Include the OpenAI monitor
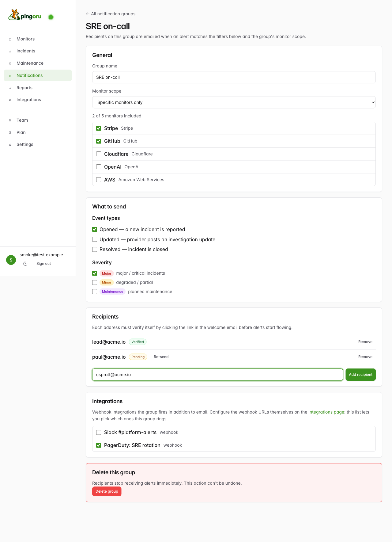This screenshot has height=542, width=392. [x=99, y=167]
